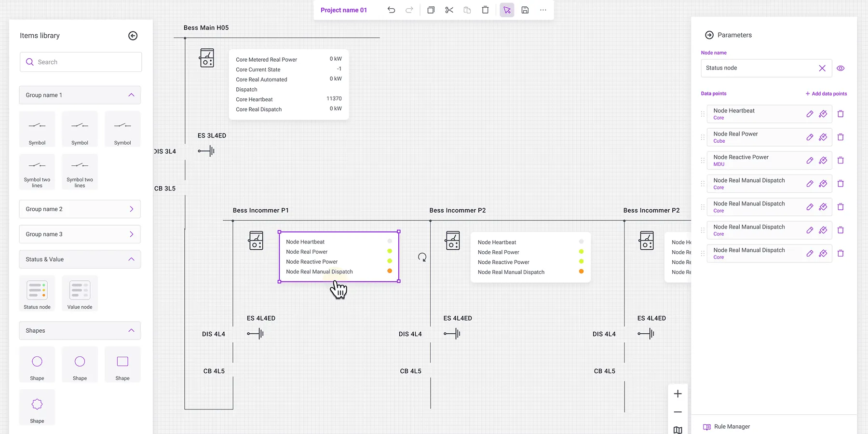Add data points to the node

(x=826, y=94)
